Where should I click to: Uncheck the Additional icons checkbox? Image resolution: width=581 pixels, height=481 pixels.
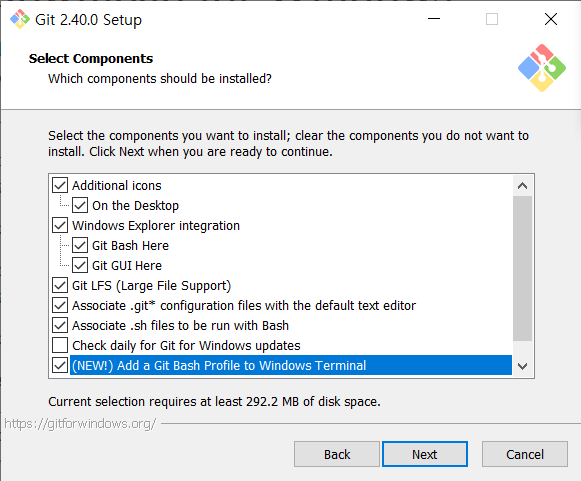60,185
